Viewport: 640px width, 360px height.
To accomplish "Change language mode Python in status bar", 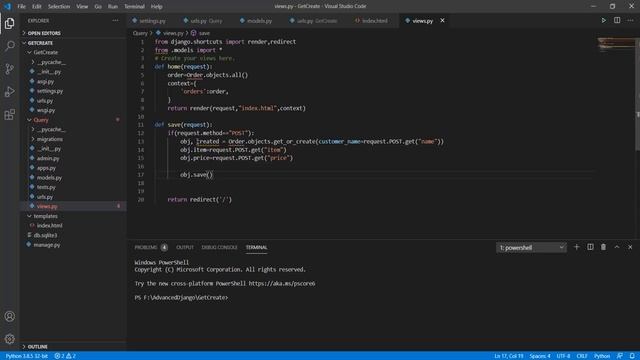I will (602, 356).
